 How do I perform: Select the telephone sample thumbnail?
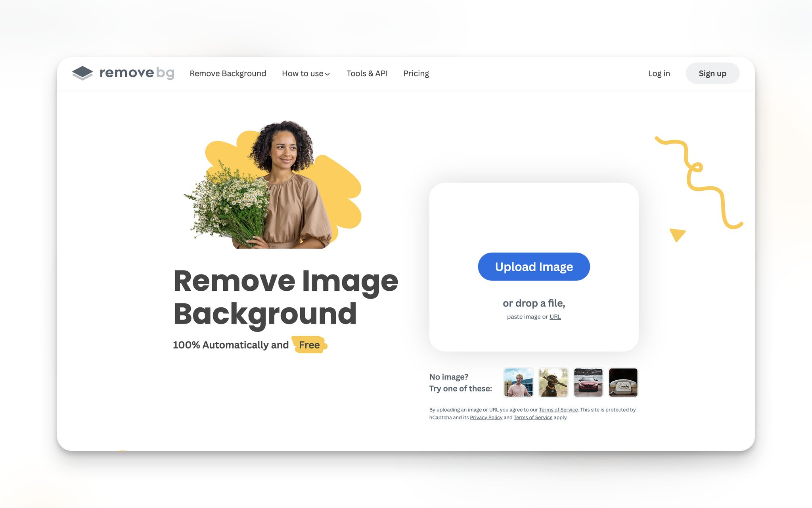click(x=623, y=382)
